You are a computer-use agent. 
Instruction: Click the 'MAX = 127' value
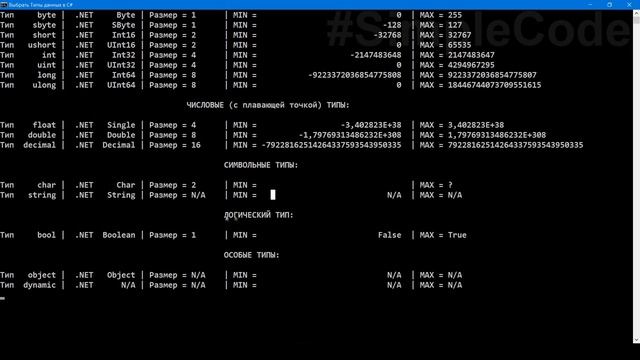coord(441,25)
